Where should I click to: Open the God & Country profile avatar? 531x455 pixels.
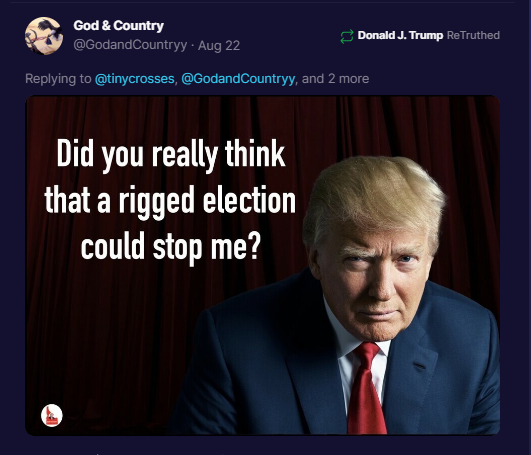click(x=44, y=36)
